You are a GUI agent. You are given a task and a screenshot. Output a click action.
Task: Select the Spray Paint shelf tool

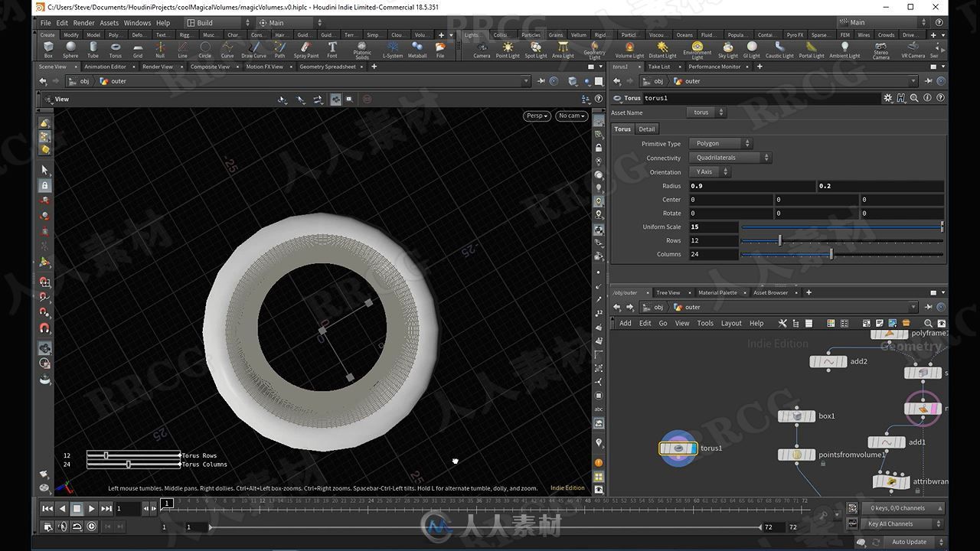pyautogui.click(x=306, y=50)
